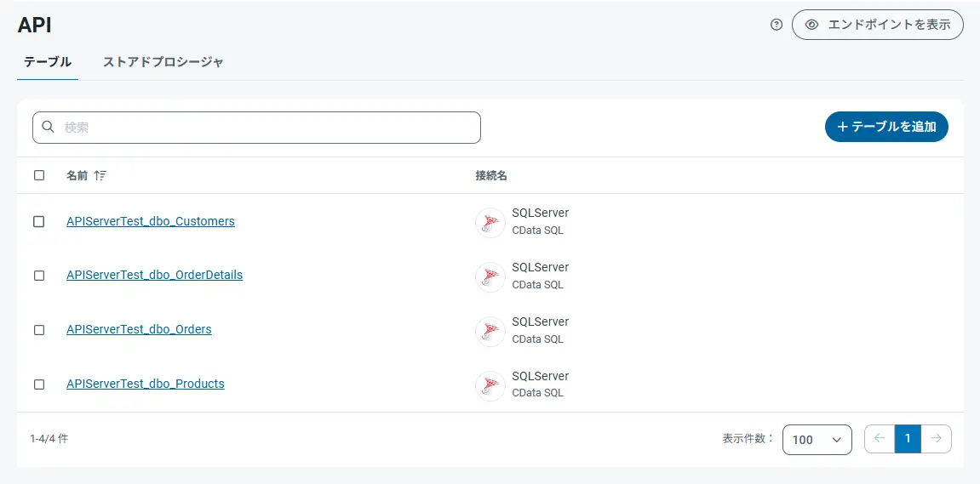Check the APIServerTest_dbo_OrderDetails row checkbox

(x=39, y=276)
